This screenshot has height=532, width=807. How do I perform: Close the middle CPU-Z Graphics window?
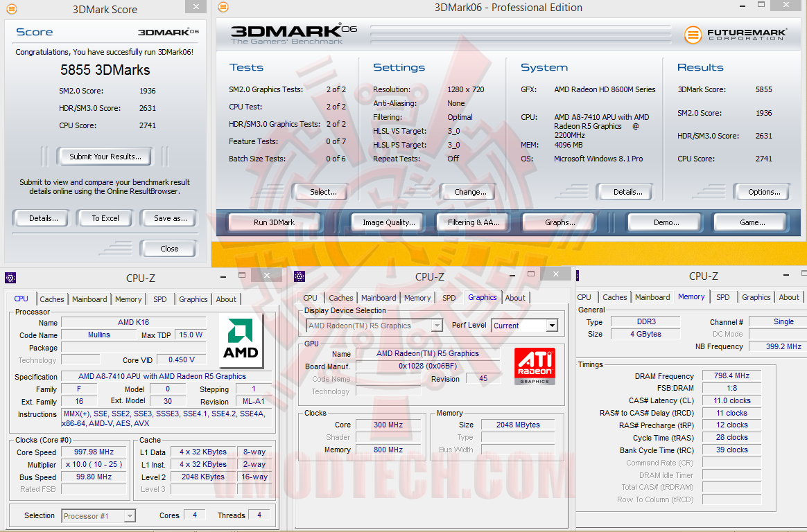[556, 274]
